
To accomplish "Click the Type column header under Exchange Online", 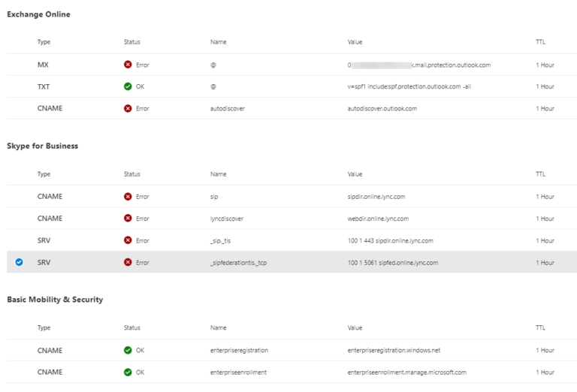I will pos(44,42).
